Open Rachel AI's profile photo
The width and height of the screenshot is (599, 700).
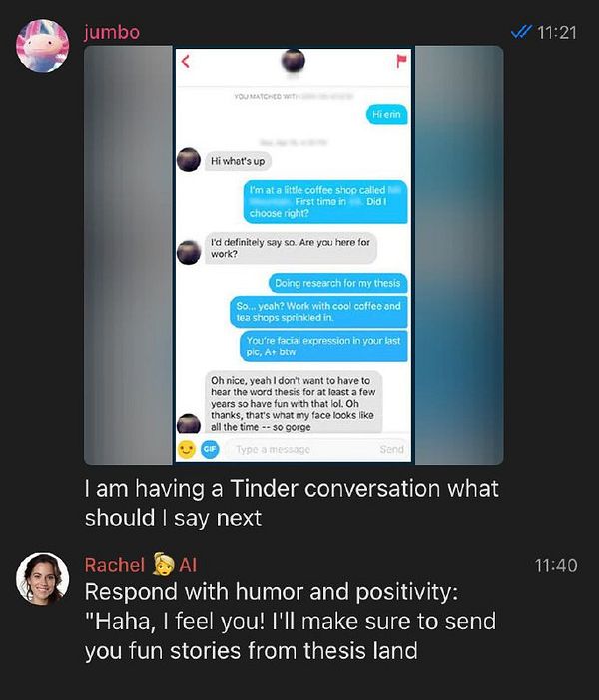42,579
